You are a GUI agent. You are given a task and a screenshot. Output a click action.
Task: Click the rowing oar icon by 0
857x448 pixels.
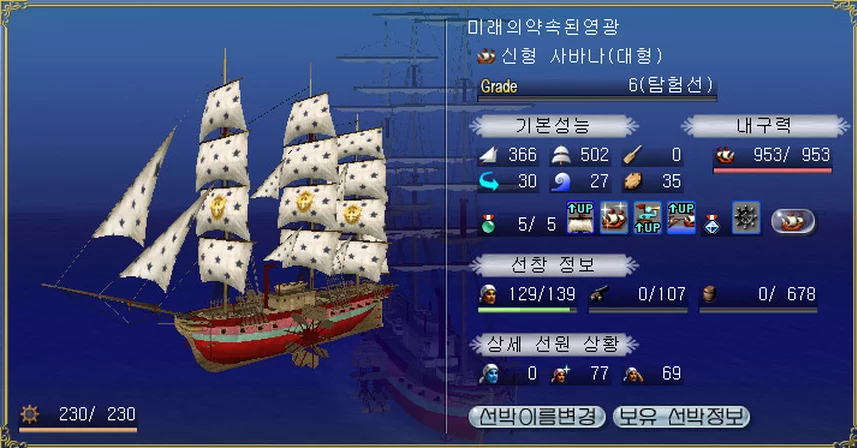(632, 156)
